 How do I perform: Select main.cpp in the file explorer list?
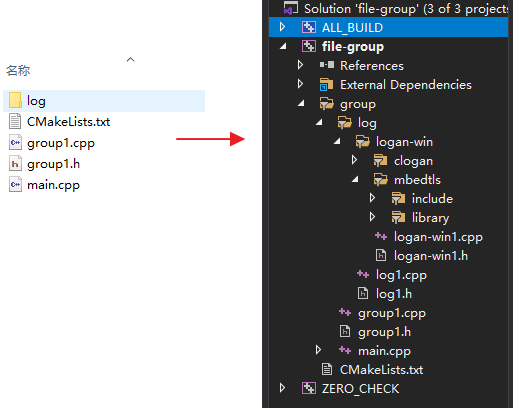coord(53,185)
